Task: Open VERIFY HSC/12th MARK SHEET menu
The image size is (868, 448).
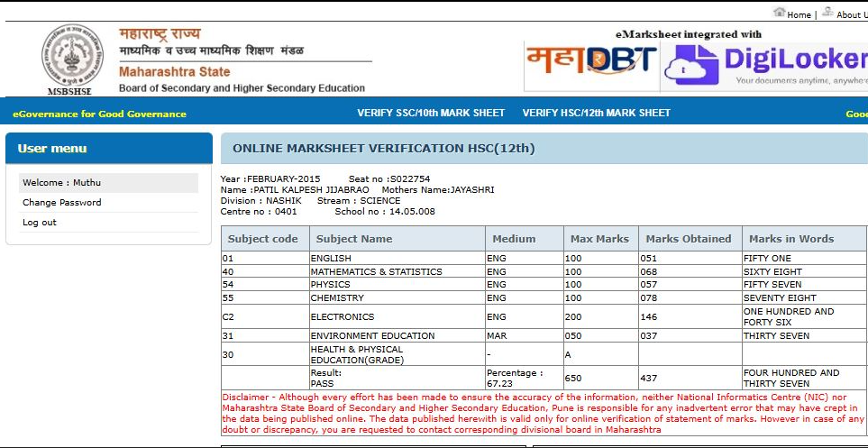Action: [596, 113]
